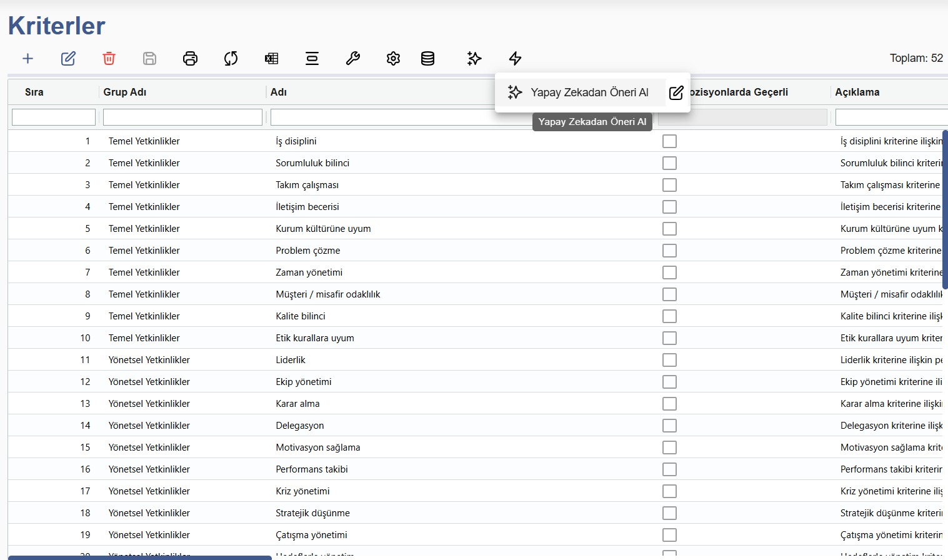Screen dimensions: 948x560
Task: Click the gear settings icon
Action: click(393, 59)
